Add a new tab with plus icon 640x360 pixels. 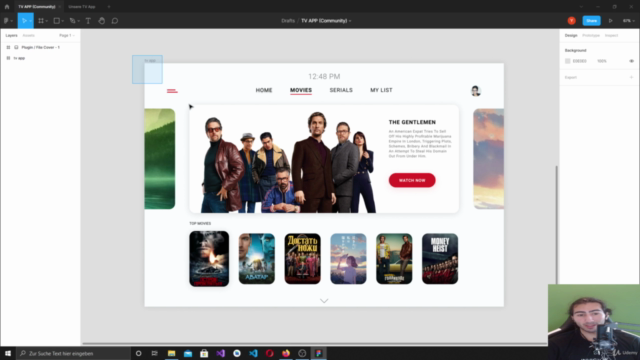[x=109, y=7]
